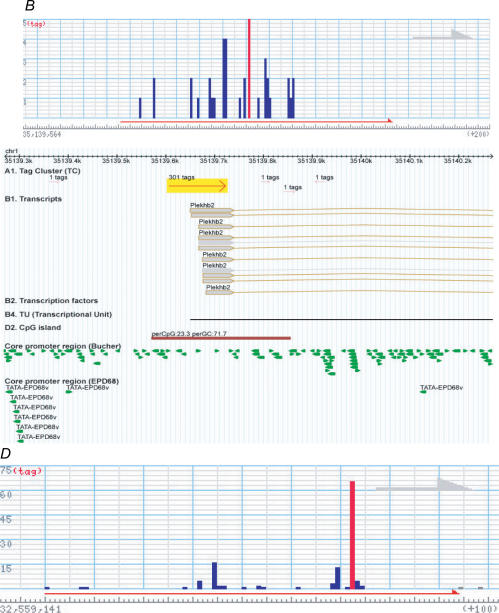Viewport: 499px width, 613px height.
Task: Click the tall red bar in panel D
Action: (352, 534)
